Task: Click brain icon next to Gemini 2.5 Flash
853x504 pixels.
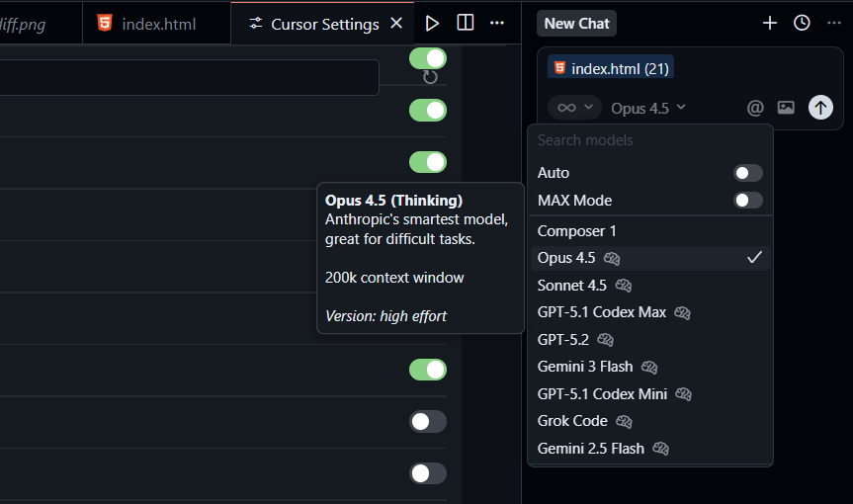Action: coord(660,449)
